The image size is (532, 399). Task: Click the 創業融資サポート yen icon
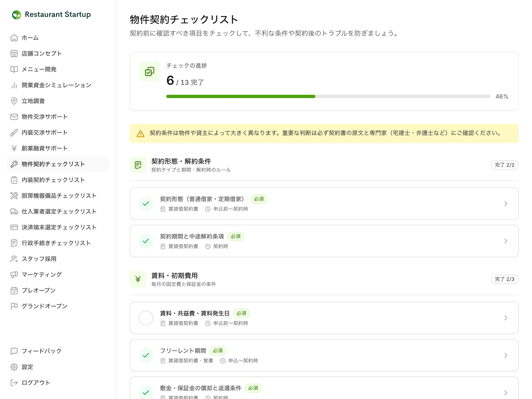(14, 148)
